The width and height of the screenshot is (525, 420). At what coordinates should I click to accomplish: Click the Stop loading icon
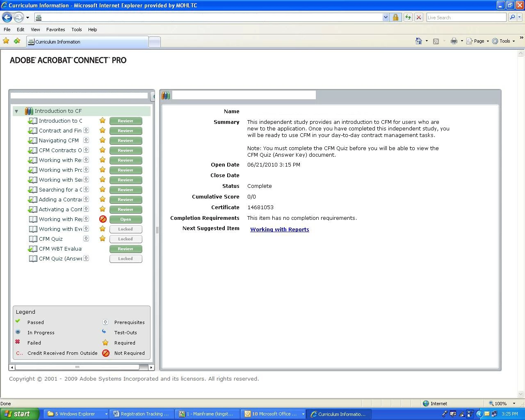(419, 17)
